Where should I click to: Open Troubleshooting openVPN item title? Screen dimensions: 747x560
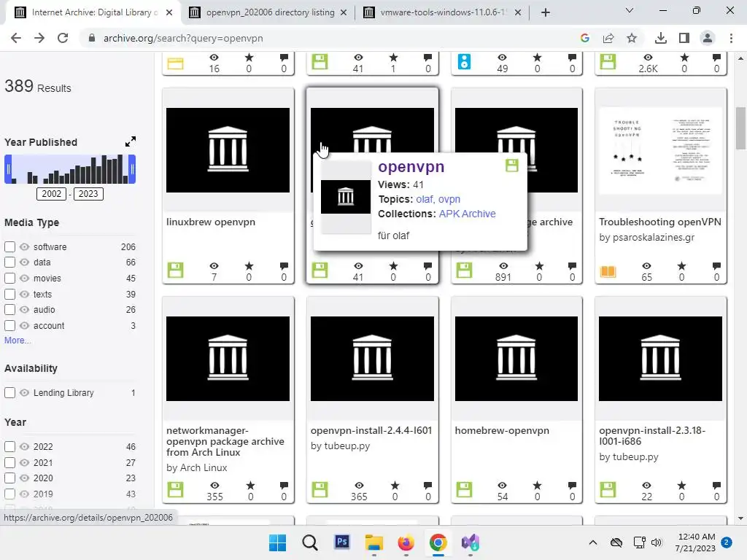point(659,222)
